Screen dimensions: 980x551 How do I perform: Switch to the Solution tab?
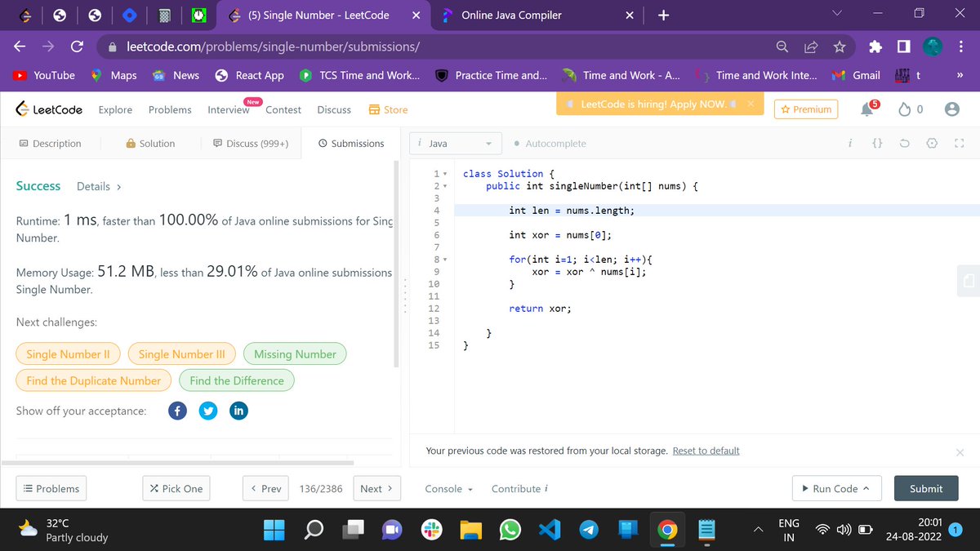(x=150, y=143)
